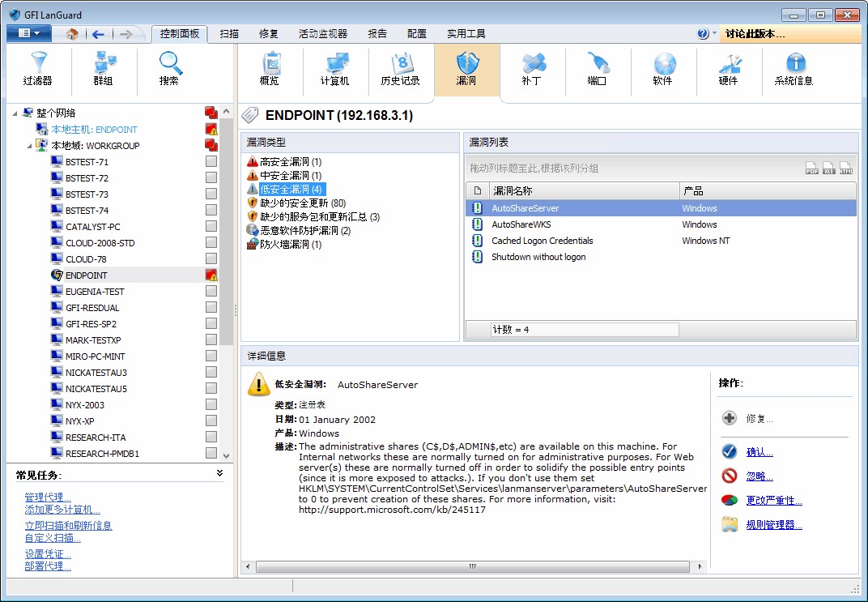The width and height of the screenshot is (868, 602).
Task: Click the Add more computers (添加更多计算机) link
Action: 62,510
